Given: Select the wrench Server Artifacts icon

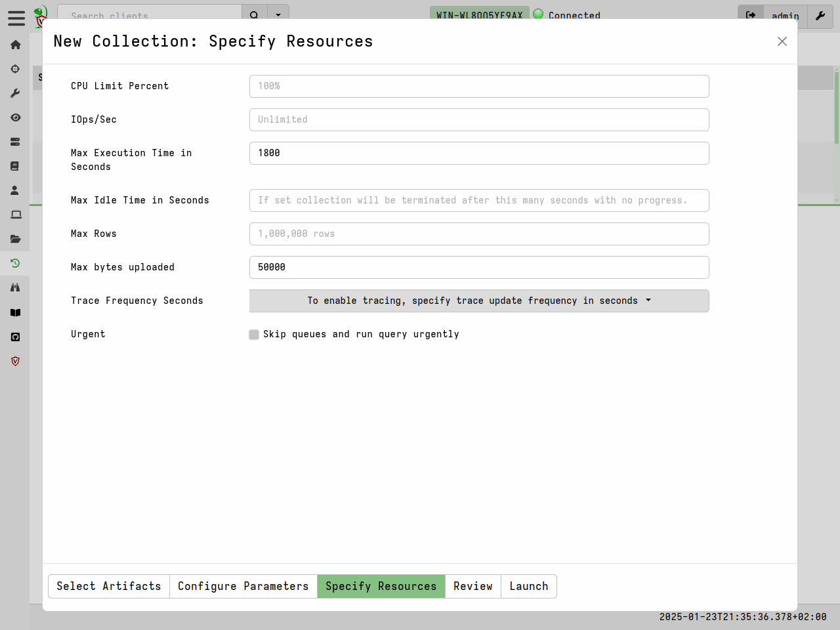Looking at the screenshot, I should (15, 93).
